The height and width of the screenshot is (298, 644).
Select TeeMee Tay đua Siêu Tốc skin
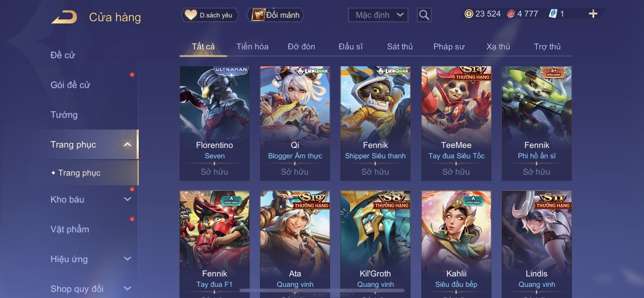pos(456,123)
